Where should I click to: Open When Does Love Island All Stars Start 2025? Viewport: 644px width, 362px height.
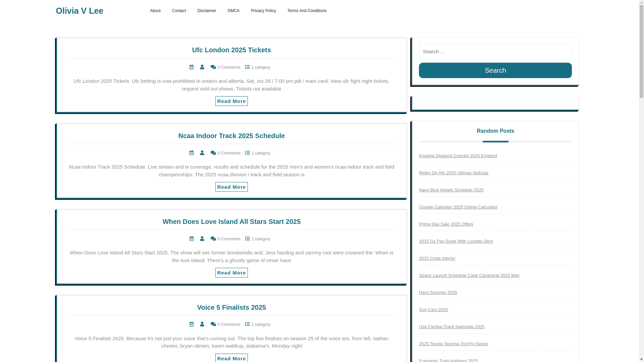pyautogui.click(x=231, y=222)
